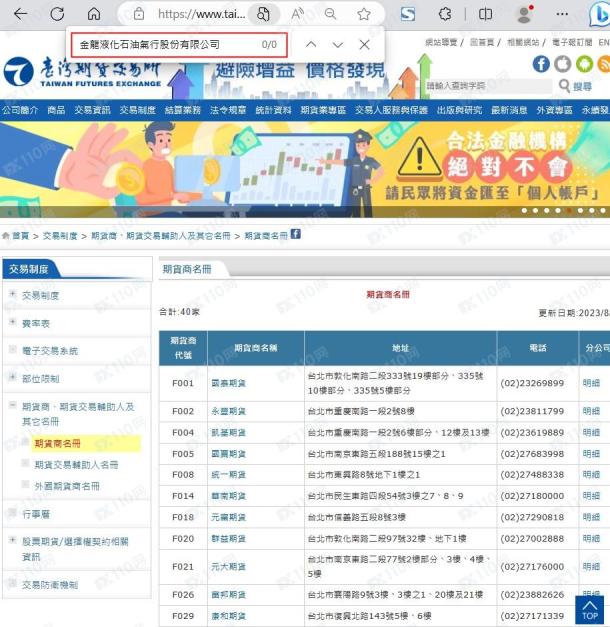
Task: Click the 交易制度 breadcrumb link
Action: pos(60,236)
